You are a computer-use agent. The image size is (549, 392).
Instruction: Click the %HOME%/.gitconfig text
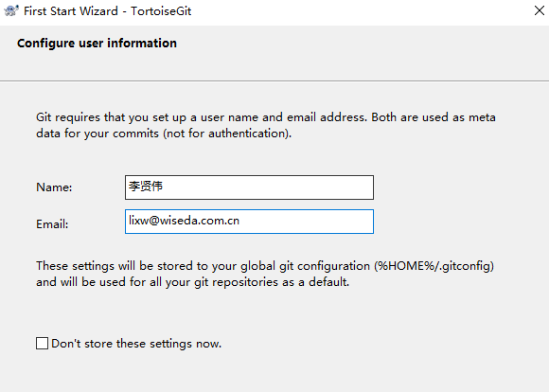(434, 266)
